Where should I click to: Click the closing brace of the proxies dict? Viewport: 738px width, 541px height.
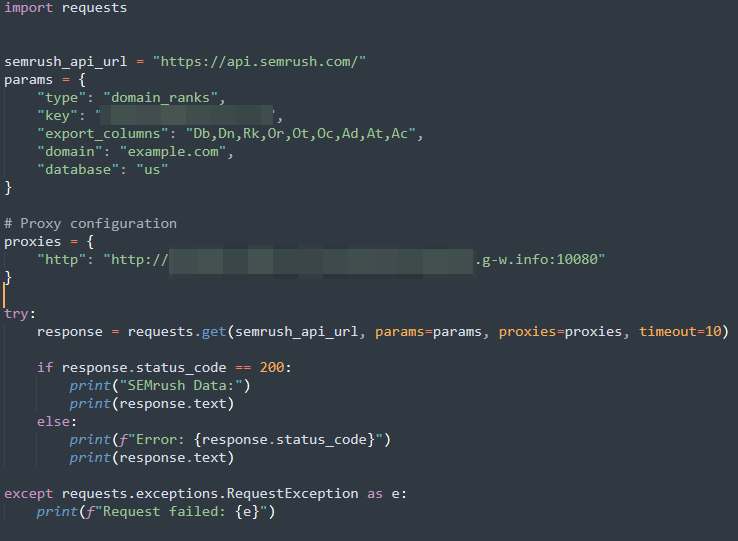click(x=8, y=278)
